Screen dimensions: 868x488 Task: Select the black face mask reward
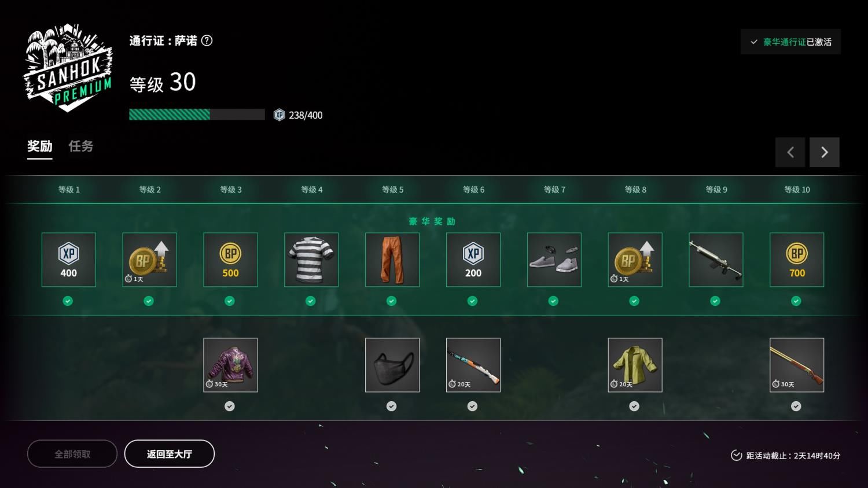point(392,365)
